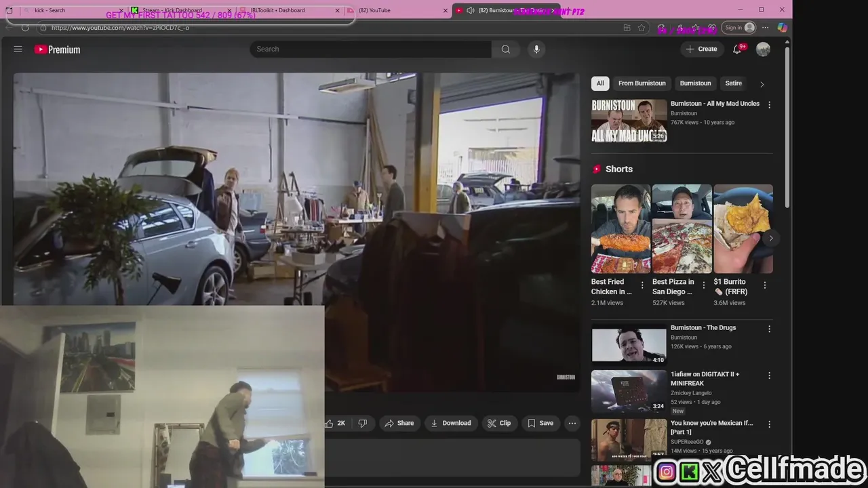Select the From Burnistoun filter chip

click(642, 83)
